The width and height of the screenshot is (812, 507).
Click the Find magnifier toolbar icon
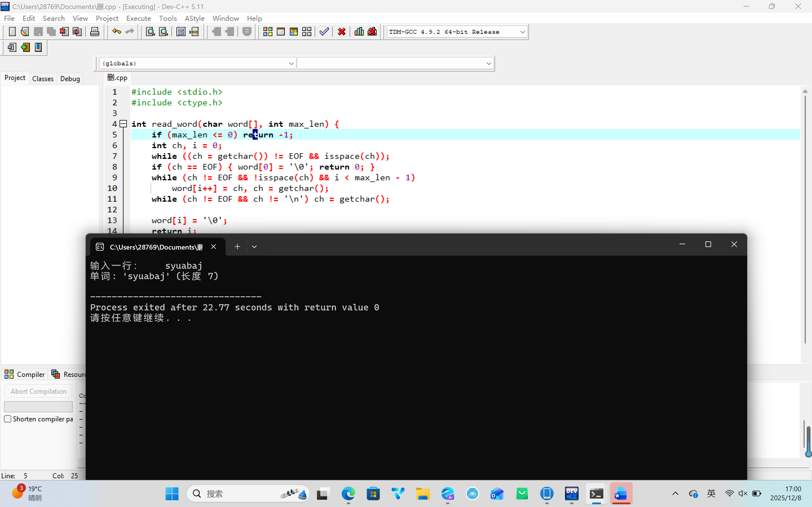pos(150,32)
